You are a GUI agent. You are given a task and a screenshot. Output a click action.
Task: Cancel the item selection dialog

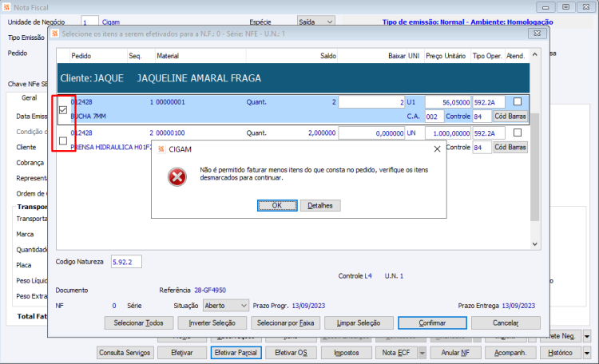point(506,323)
